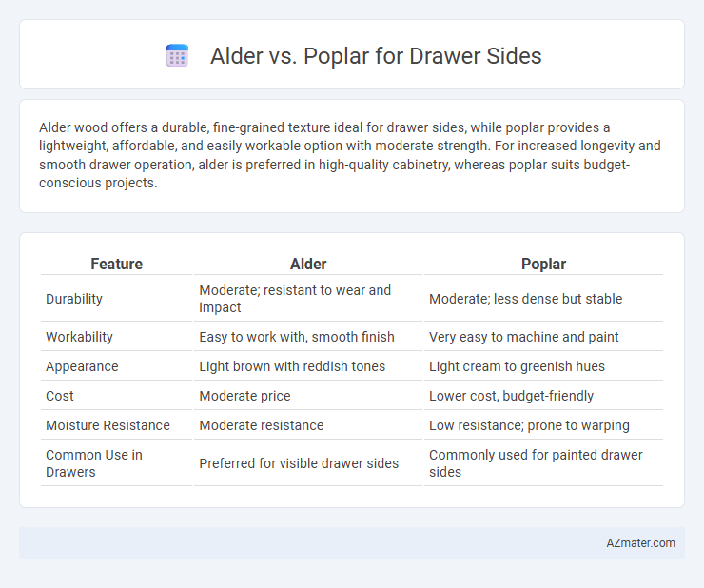Click the Workability row label
This screenshot has width=704, height=588.
(x=79, y=337)
